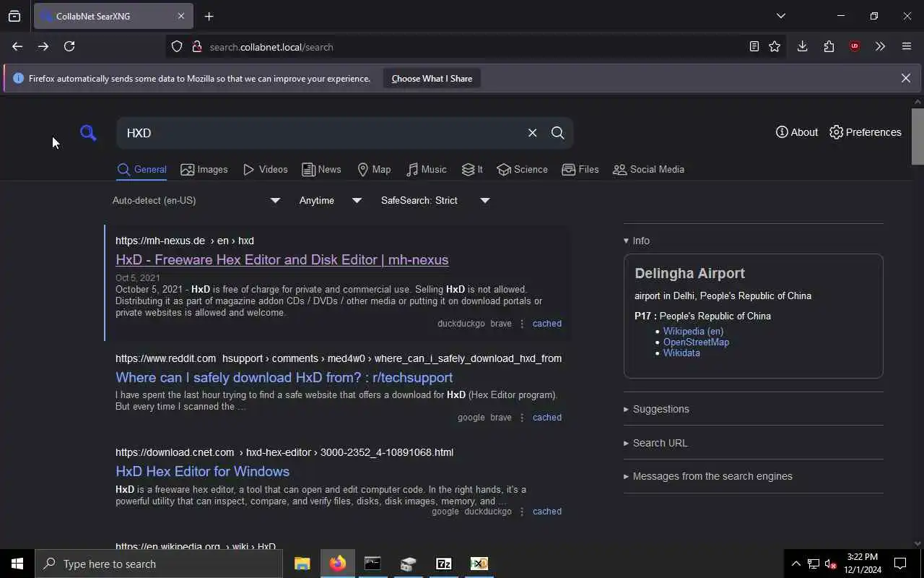Viewport: 924px width, 578px height.
Task: Open the Anytime time range dropdown
Action: point(330,200)
